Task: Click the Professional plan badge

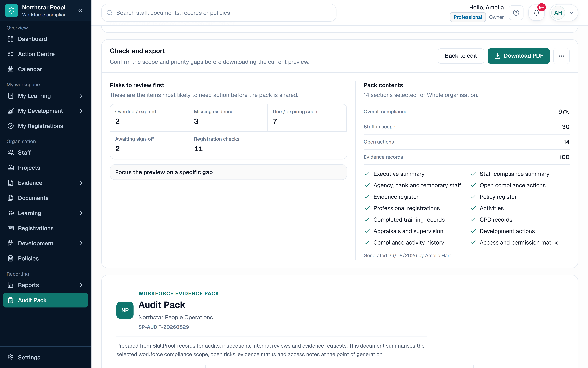Action: [x=468, y=17]
